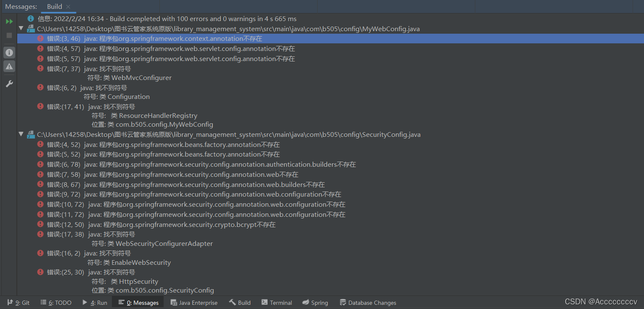Open the Git tool window
This screenshot has width=644, height=309.
(x=19, y=303)
